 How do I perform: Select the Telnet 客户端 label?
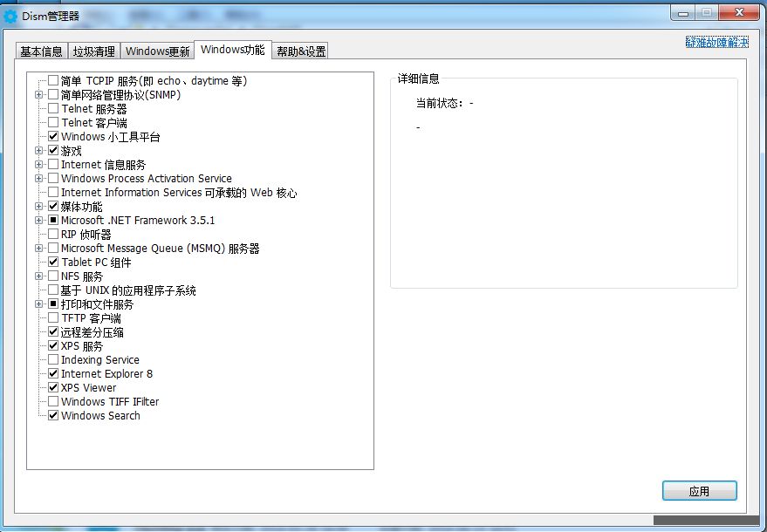click(94, 122)
